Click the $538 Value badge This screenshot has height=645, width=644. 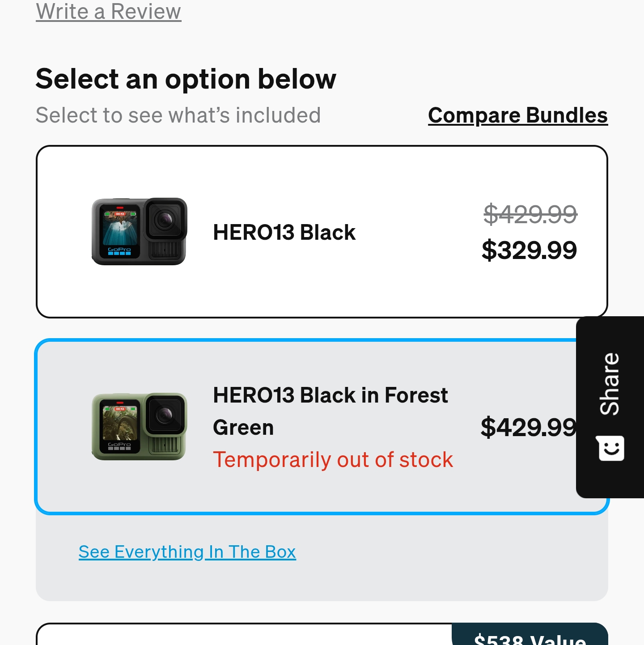(x=530, y=637)
